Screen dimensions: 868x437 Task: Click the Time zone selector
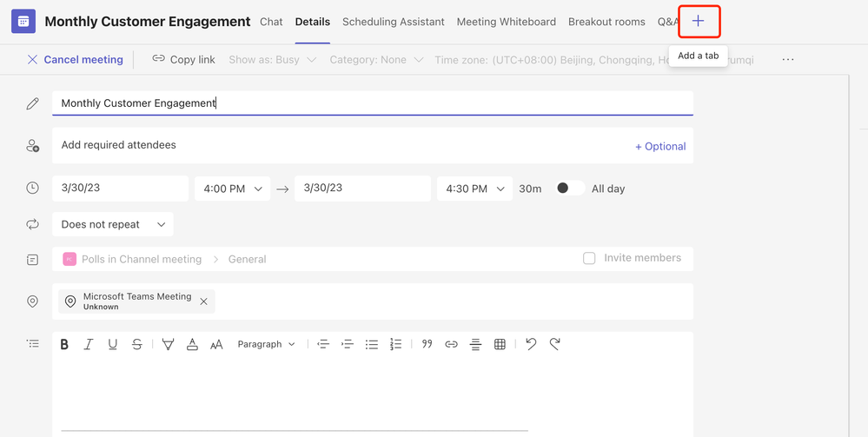[x=593, y=59]
